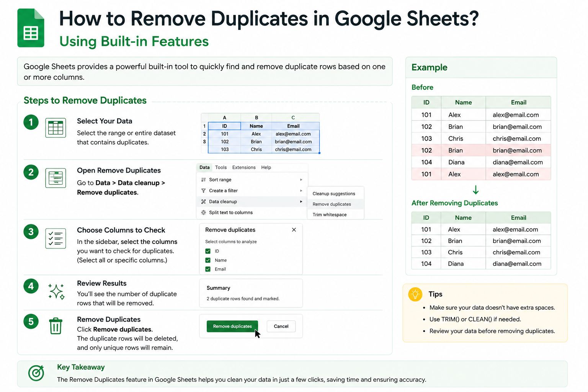
Task: Select row 2 header in the mini sheet
Action: 204,134
